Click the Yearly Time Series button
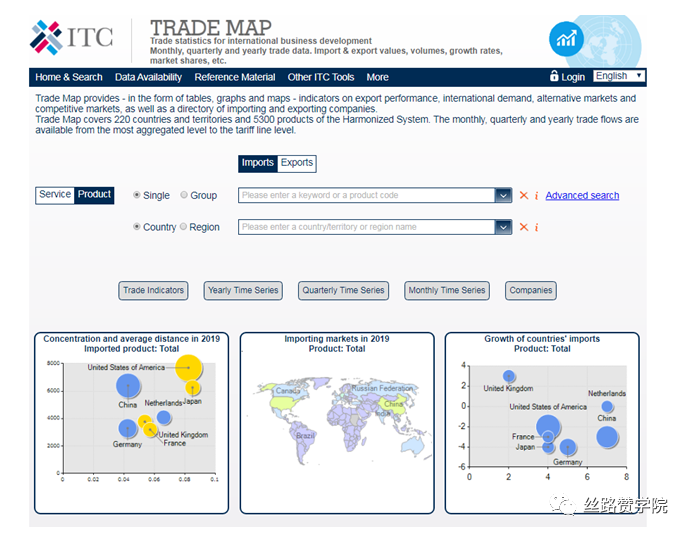Viewport: 690px width, 536px height. click(243, 290)
